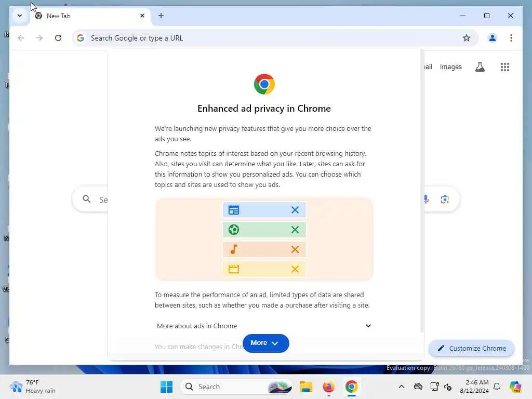Select the New Tab tab
The height and width of the screenshot is (399, 532).
point(90,16)
